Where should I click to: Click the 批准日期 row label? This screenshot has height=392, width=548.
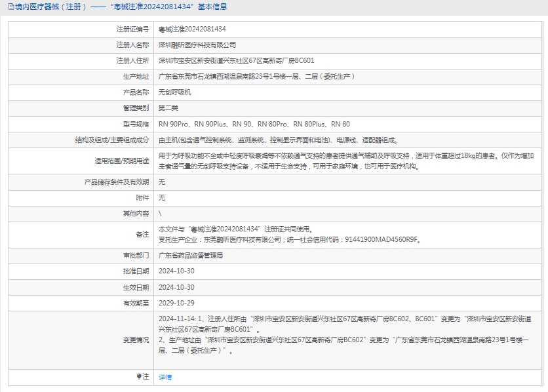coord(136,271)
